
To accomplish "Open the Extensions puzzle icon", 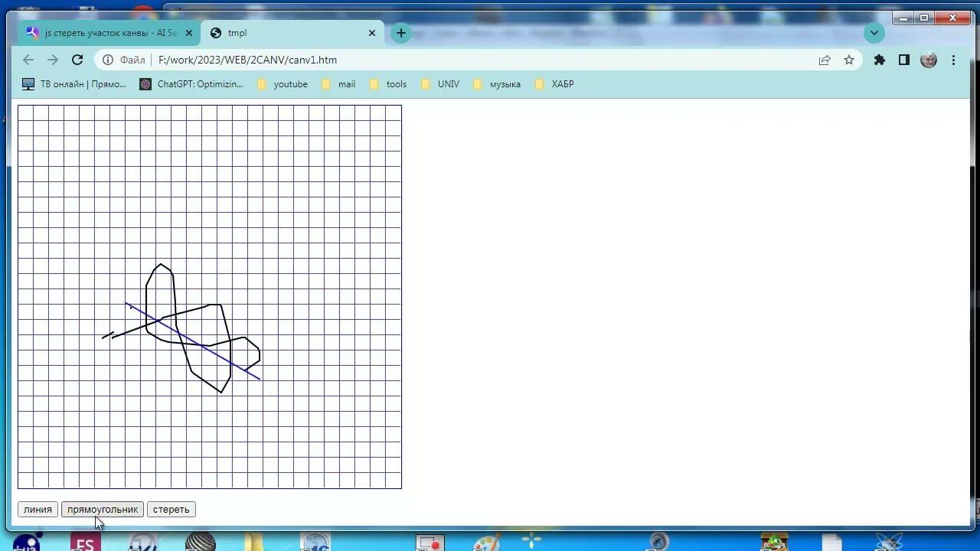I will (880, 60).
